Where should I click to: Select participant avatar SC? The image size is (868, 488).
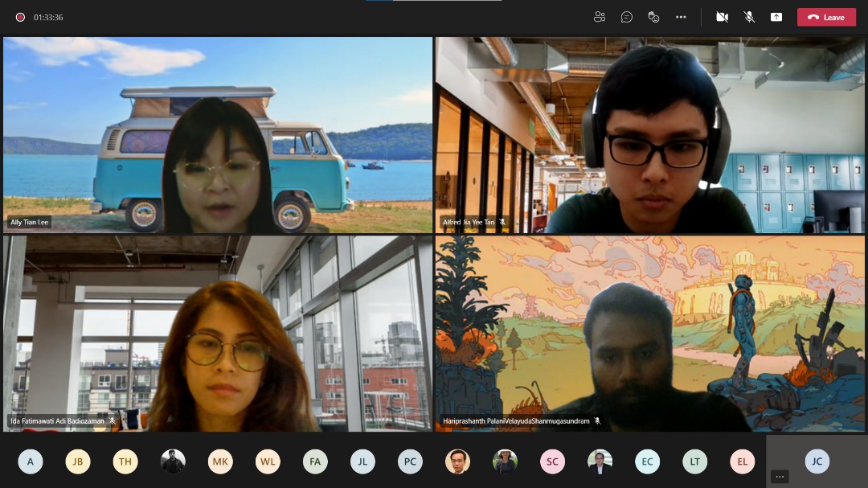coord(552,461)
